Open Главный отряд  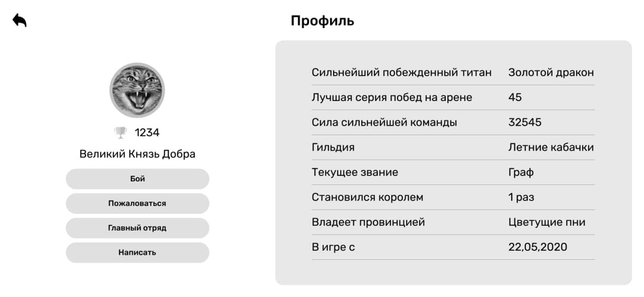137,228
